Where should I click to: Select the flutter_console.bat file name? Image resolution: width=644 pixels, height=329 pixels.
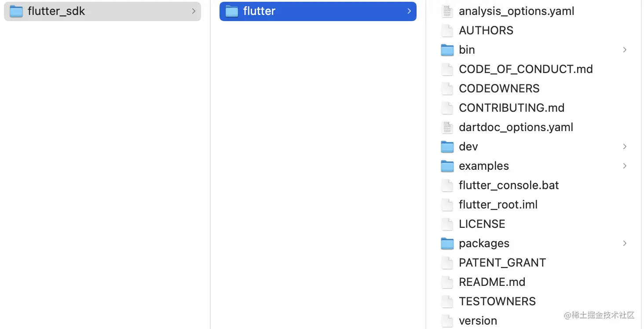[509, 186]
